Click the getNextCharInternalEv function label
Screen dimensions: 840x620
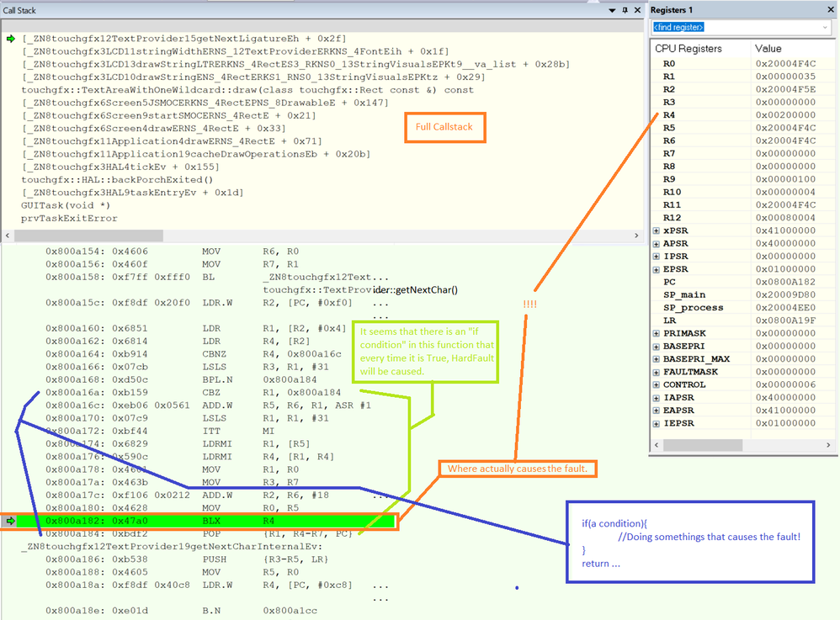[x=172, y=547]
